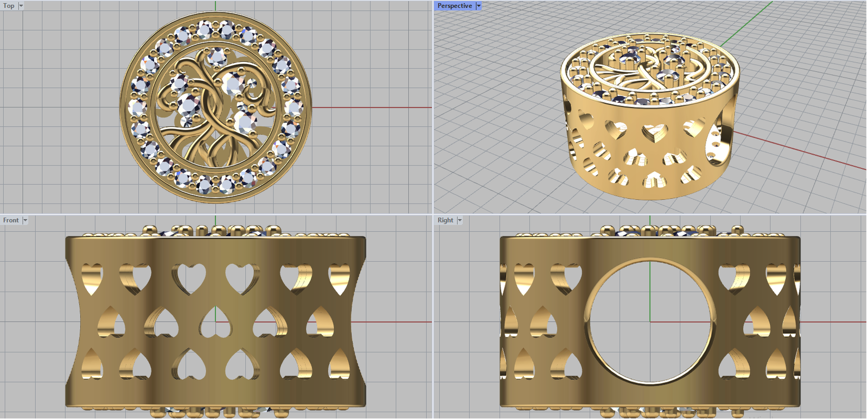Click the heart cutout at Front view origin
This screenshot has height=419, width=868.
click(x=215, y=321)
